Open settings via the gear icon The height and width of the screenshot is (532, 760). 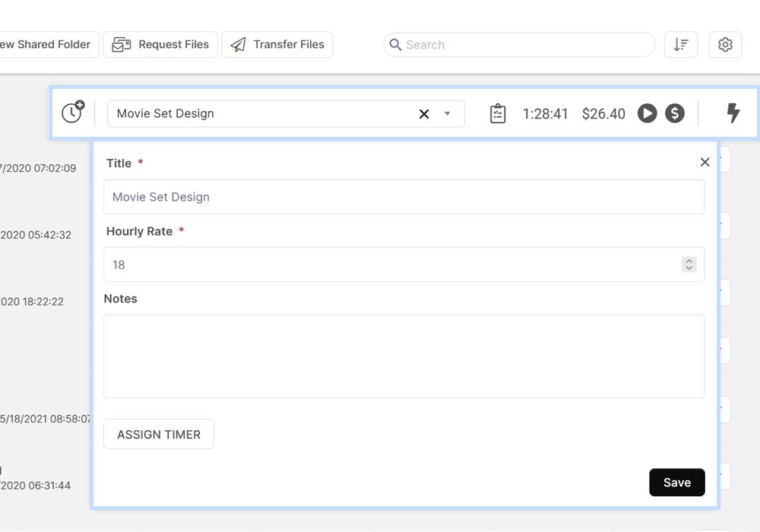pyautogui.click(x=725, y=45)
